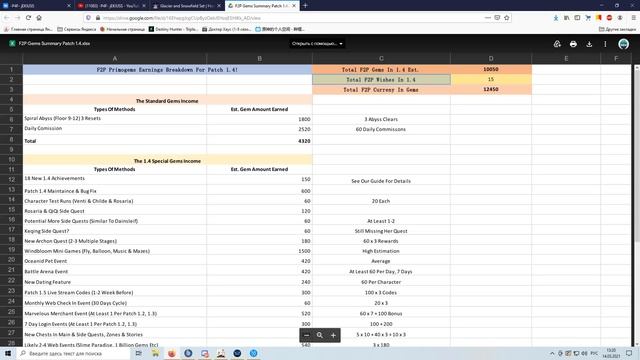640x360 pixels.
Task: Click the 'Daily Comission' cell
Action: 115,129
